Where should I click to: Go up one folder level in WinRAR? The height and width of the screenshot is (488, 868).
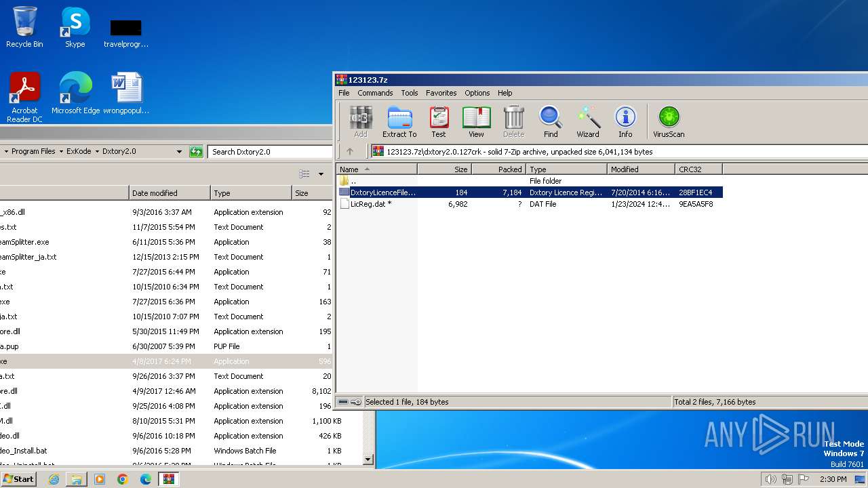(350, 152)
